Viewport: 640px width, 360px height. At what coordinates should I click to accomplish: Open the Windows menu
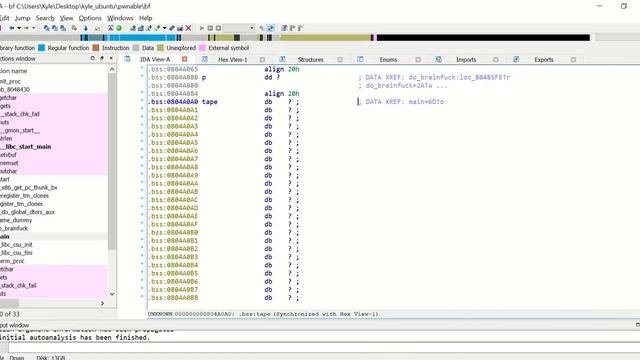120,18
